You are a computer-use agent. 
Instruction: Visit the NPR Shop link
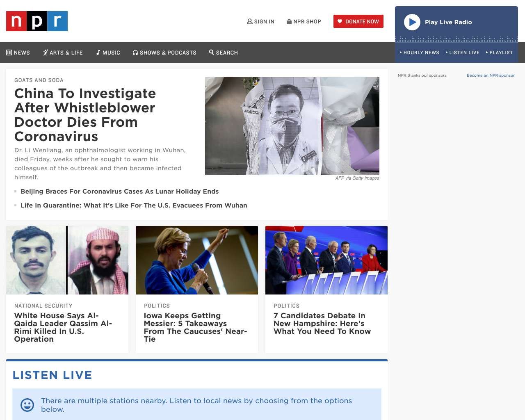(x=304, y=21)
